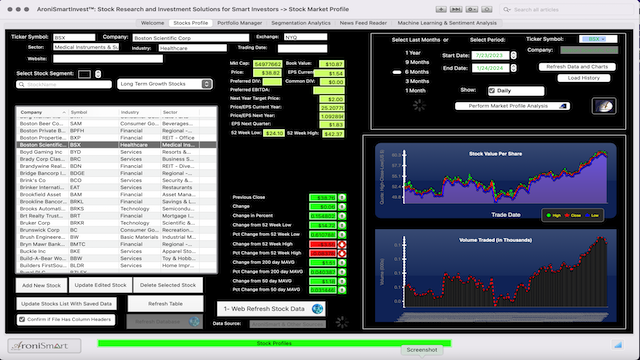The image size is (640, 360).
Task: Switch to the Stocks Profile tab
Action: pyautogui.click(x=191, y=23)
